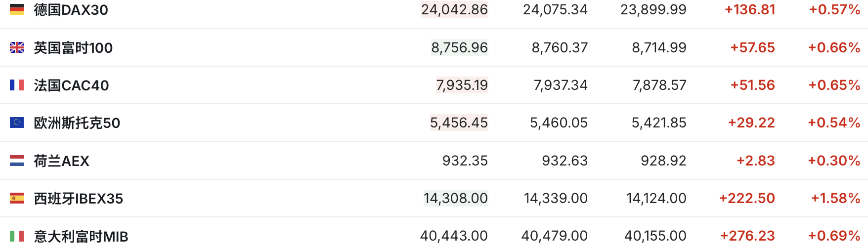
Task: Click the 40,479.00 high value
Action: 554,236
